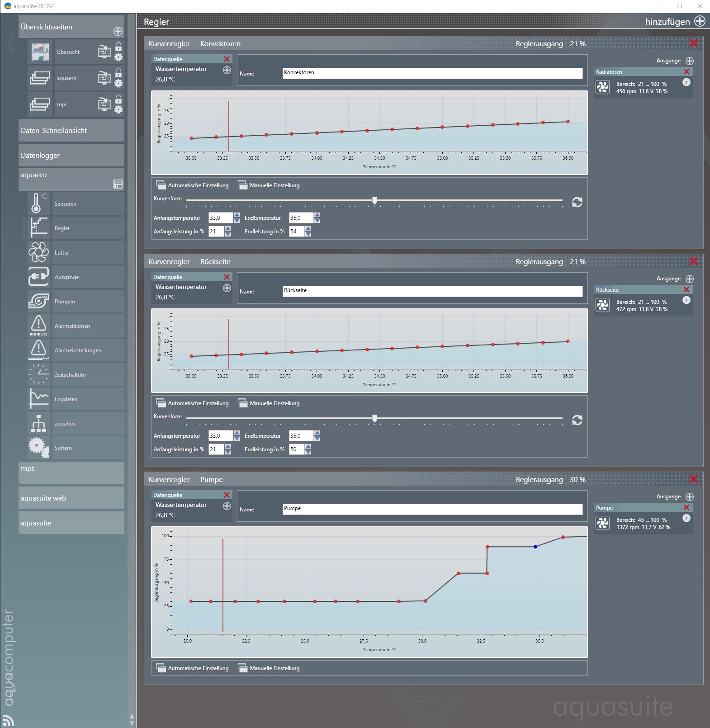Viewport: 710px width, 728px height.
Task: Click desktop mode icon for aquaero page
Action: [104, 78]
